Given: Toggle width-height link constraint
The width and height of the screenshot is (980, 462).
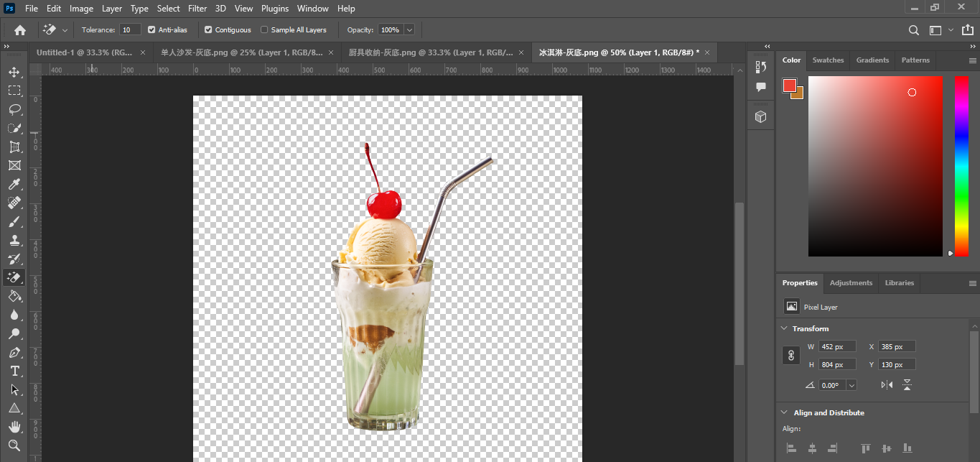Looking at the screenshot, I should [x=791, y=355].
